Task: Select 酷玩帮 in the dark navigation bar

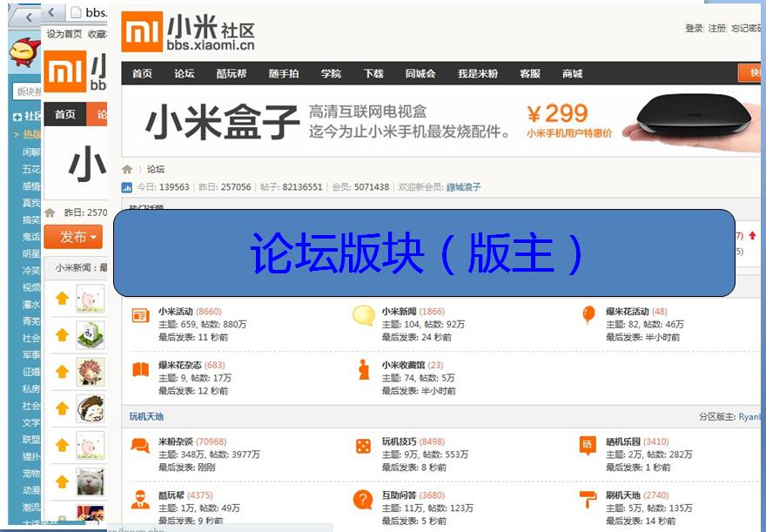Action: (x=232, y=74)
